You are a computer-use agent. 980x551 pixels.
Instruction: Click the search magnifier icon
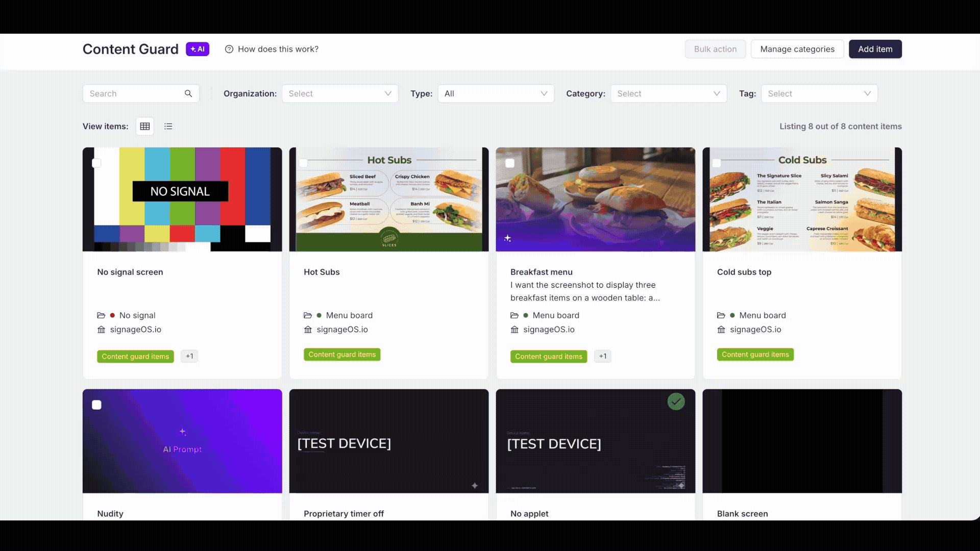(188, 93)
